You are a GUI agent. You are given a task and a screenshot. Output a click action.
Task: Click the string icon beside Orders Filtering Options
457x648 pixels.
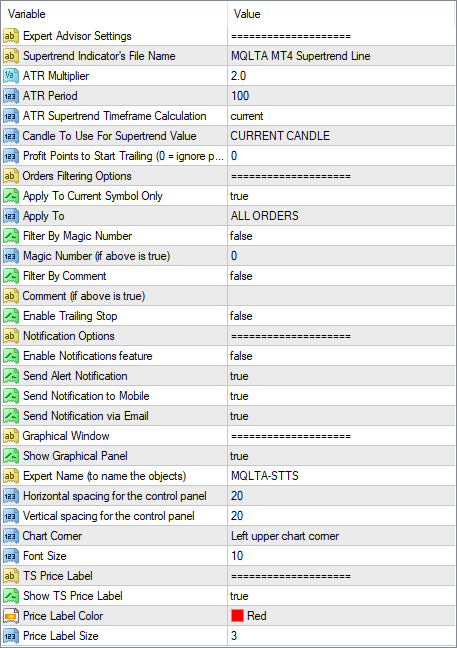11,176
